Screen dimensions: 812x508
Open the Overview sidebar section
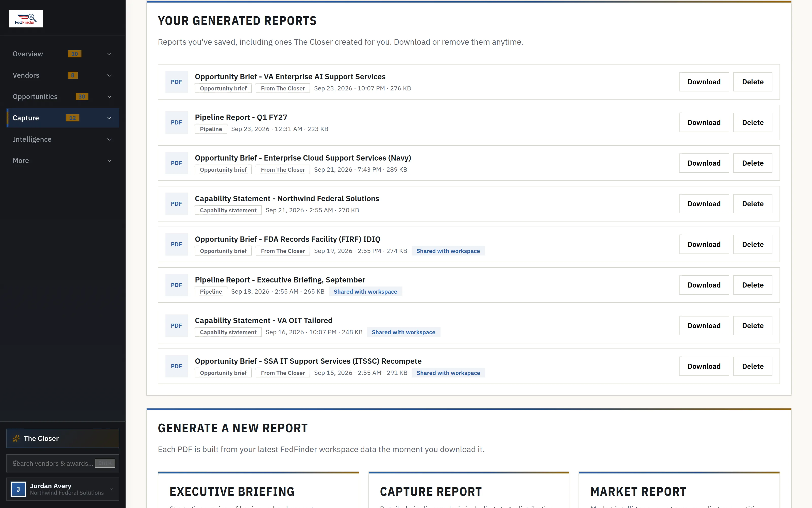point(63,54)
